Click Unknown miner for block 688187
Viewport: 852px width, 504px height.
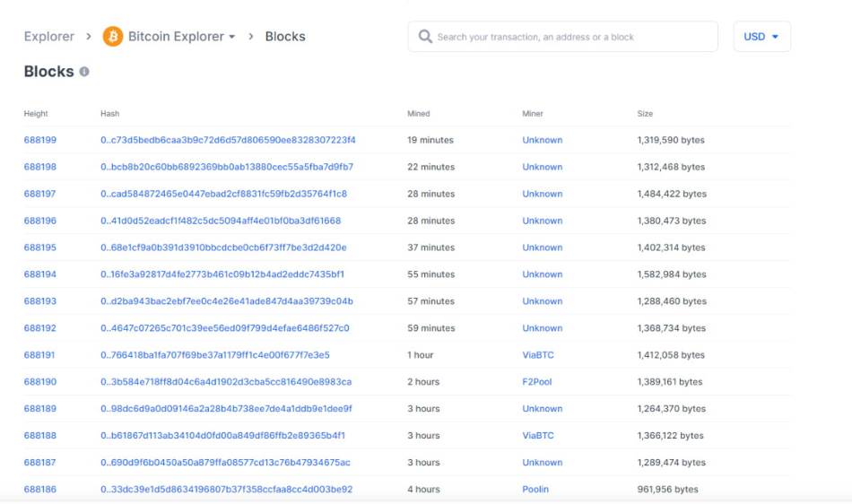(x=543, y=463)
